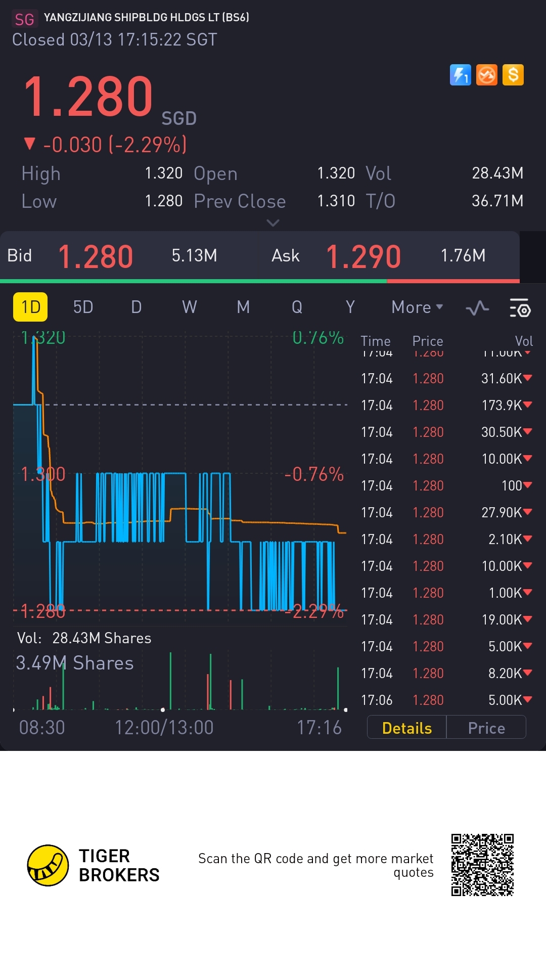Select trade row with 27.90K volume
The height and width of the screenshot is (980, 546).
tap(446, 512)
